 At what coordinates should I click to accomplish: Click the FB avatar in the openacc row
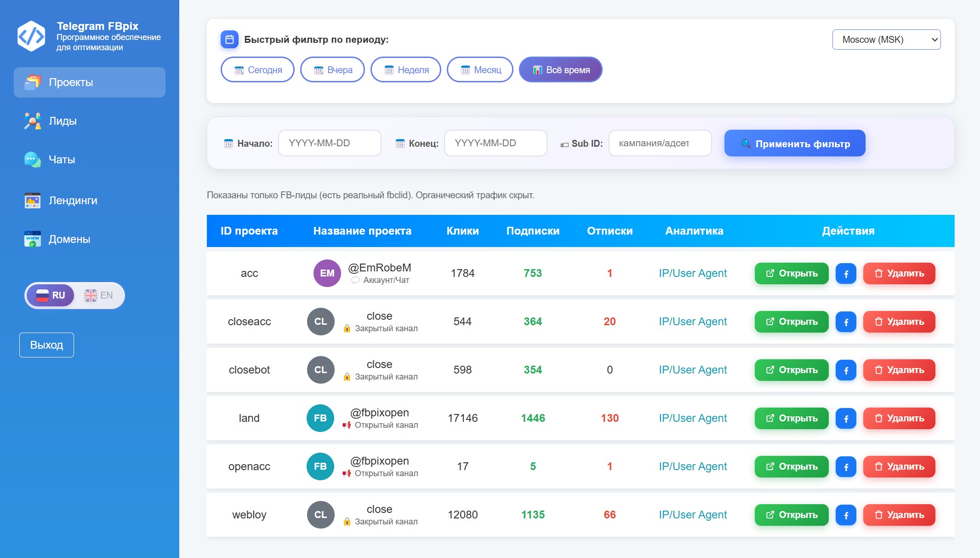coord(320,466)
